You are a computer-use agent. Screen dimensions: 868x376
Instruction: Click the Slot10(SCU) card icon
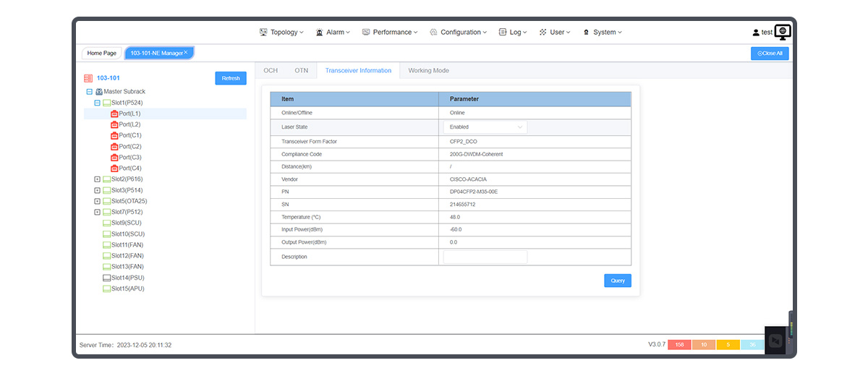click(107, 234)
